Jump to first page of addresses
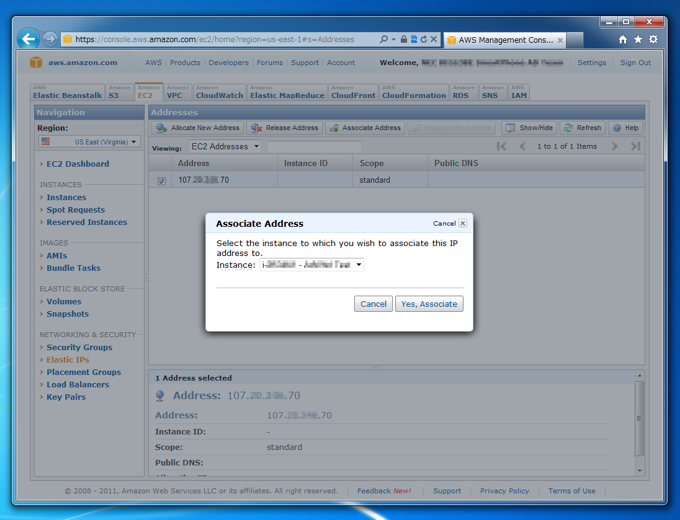 click(501, 147)
